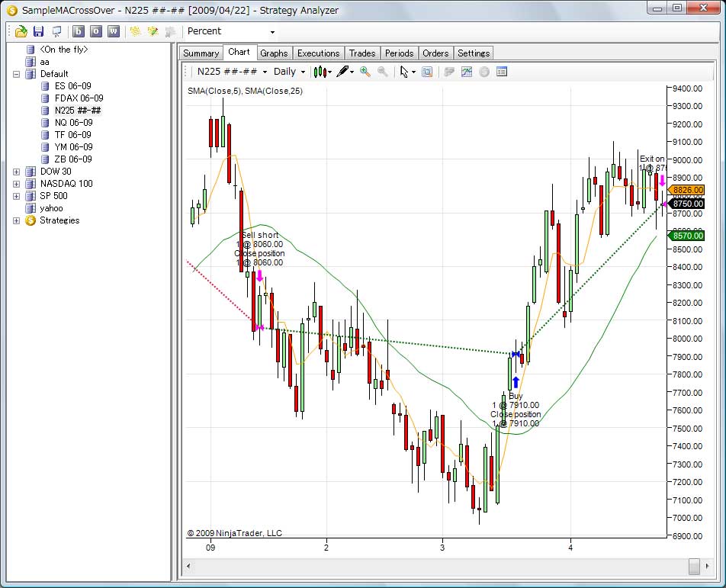This screenshot has height=588, width=726.
Task: Open the Daily interval dropdown
Action: pyautogui.click(x=289, y=72)
